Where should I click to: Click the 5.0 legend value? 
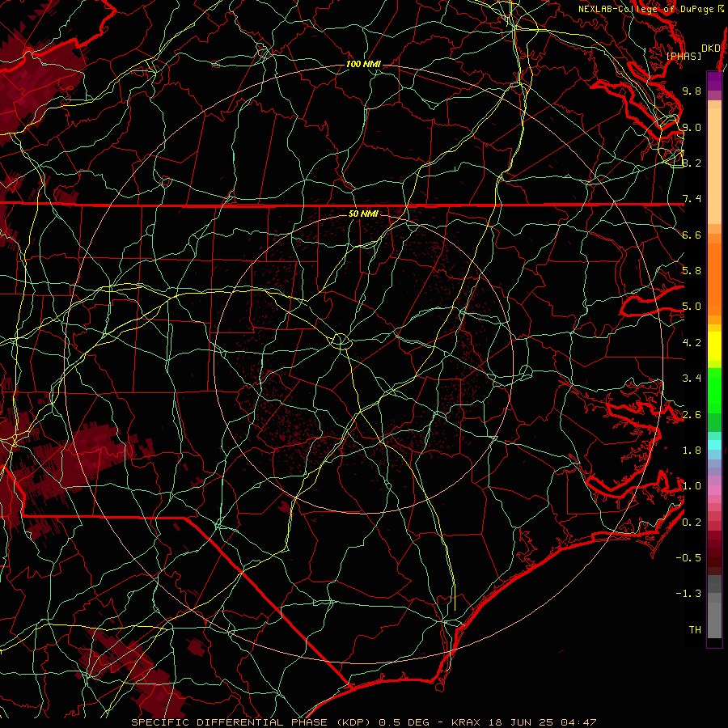pos(692,307)
